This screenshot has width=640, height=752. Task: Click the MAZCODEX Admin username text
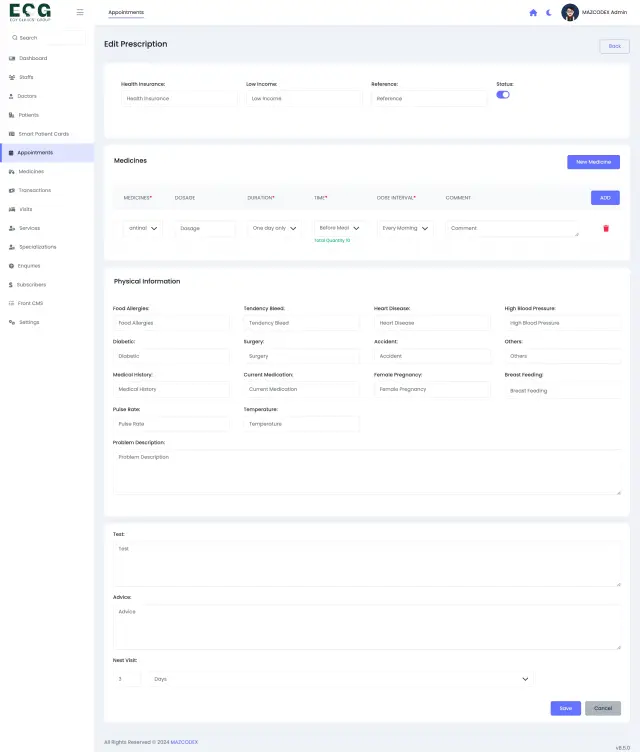click(x=604, y=12)
